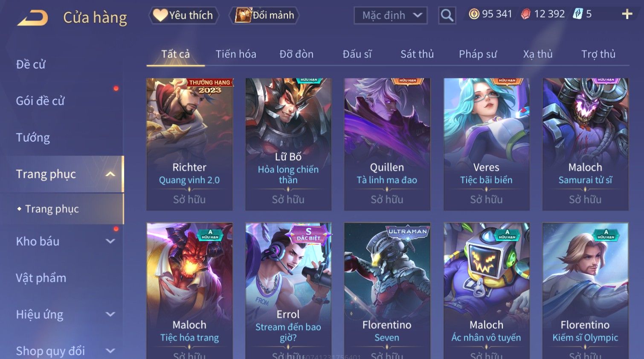Switch to the Sát thủ tab
The width and height of the screenshot is (644, 359).
417,54
